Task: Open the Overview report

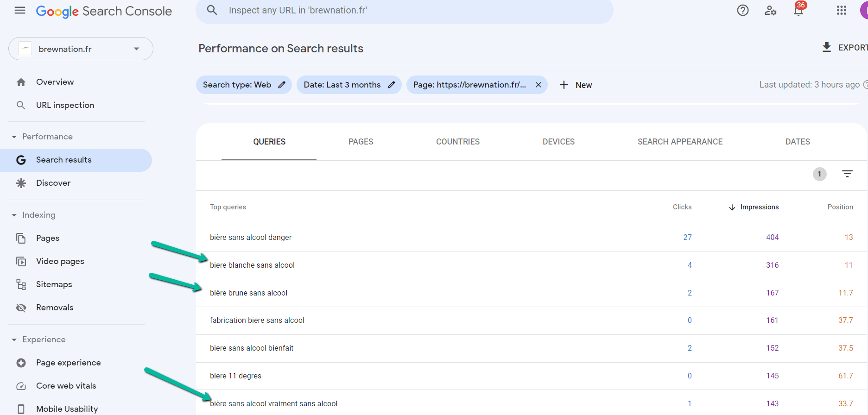Action: tap(55, 82)
